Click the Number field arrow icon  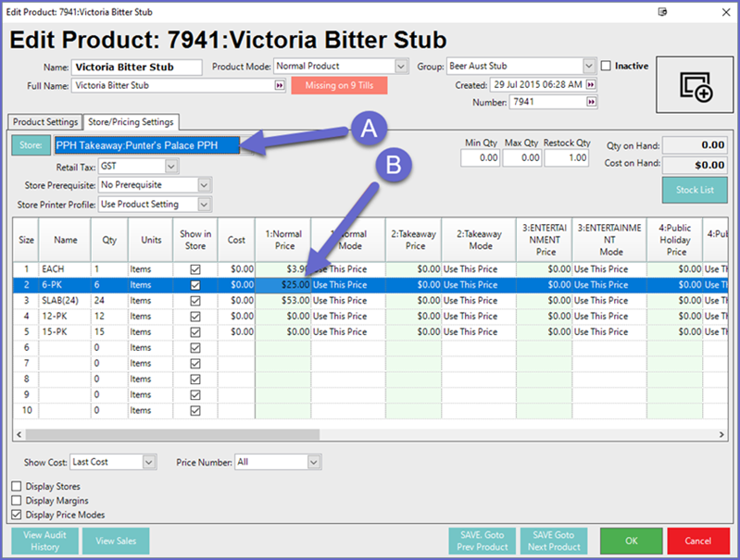tap(591, 102)
